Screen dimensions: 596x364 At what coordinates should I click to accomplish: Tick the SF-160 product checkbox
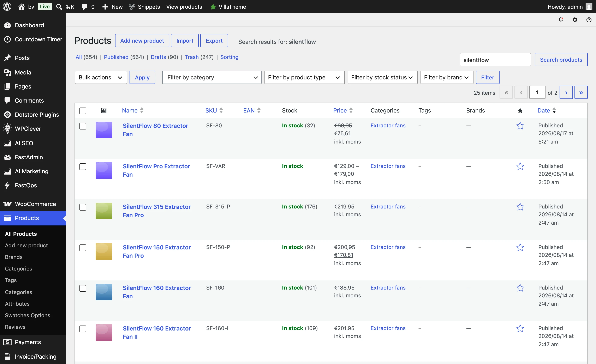(x=83, y=288)
